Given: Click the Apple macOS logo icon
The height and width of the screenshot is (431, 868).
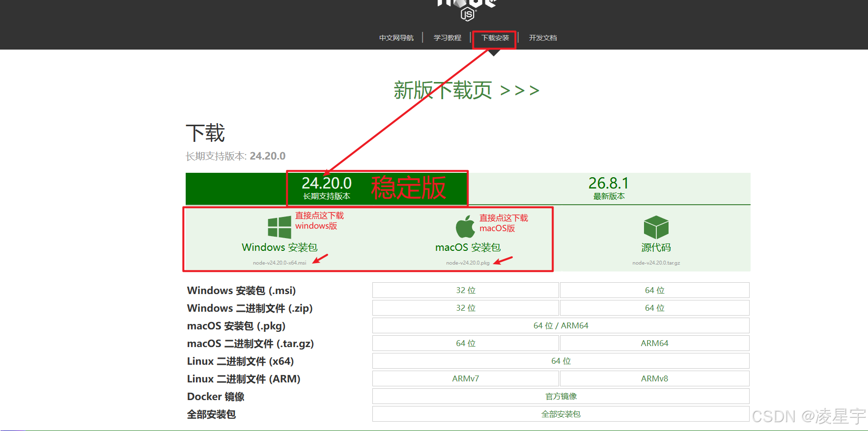Looking at the screenshot, I should (465, 227).
